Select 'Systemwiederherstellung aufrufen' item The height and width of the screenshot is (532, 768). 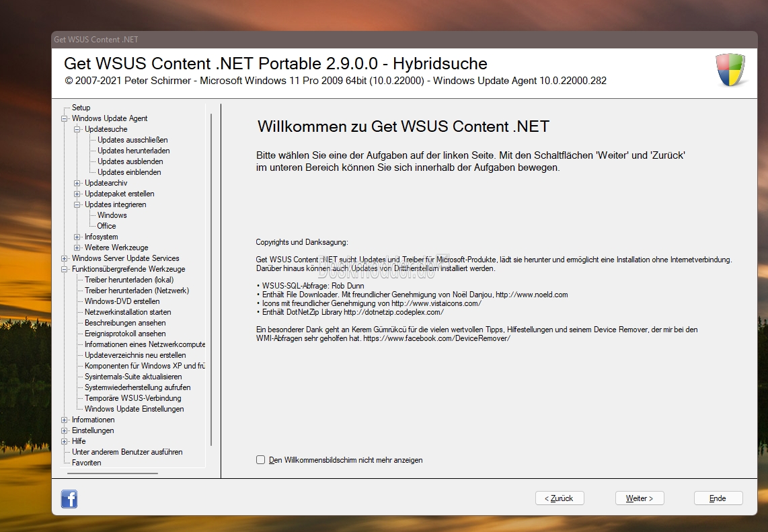[x=137, y=388]
